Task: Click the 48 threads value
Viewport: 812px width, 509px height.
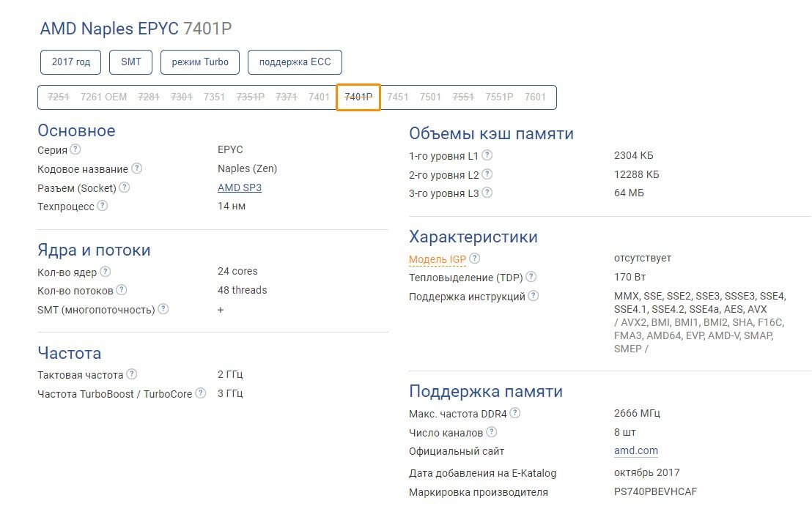Action: click(x=243, y=290)
